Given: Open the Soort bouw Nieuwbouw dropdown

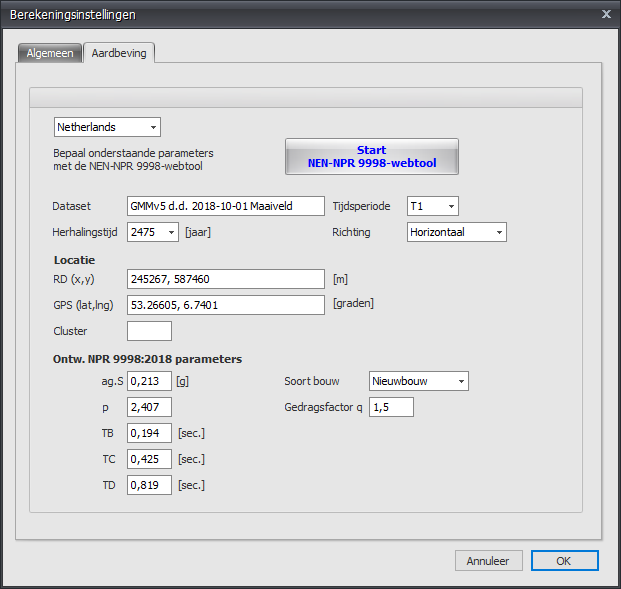Looking at the screenshot, I should coord(418,381).
